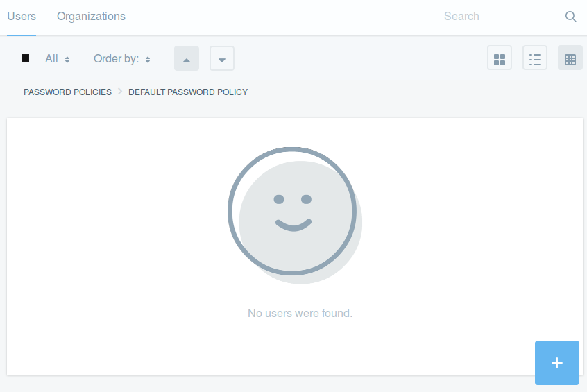
Task: Open the All filter dropdown
Action: [58, 59]
